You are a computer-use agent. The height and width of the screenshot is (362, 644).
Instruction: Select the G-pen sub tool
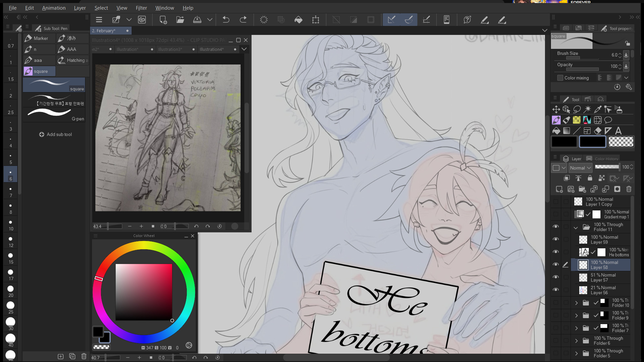tap(54, 114)
